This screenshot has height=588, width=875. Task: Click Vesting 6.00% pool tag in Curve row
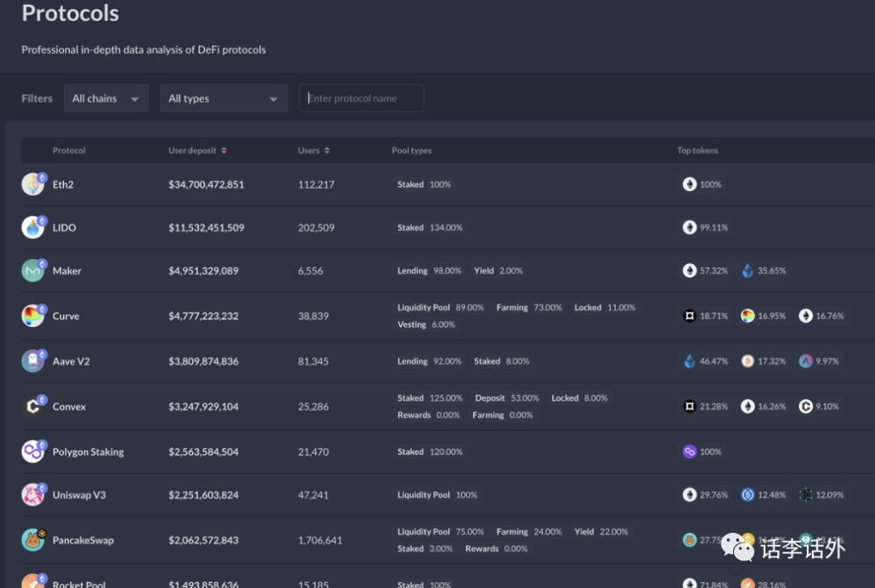426,324
